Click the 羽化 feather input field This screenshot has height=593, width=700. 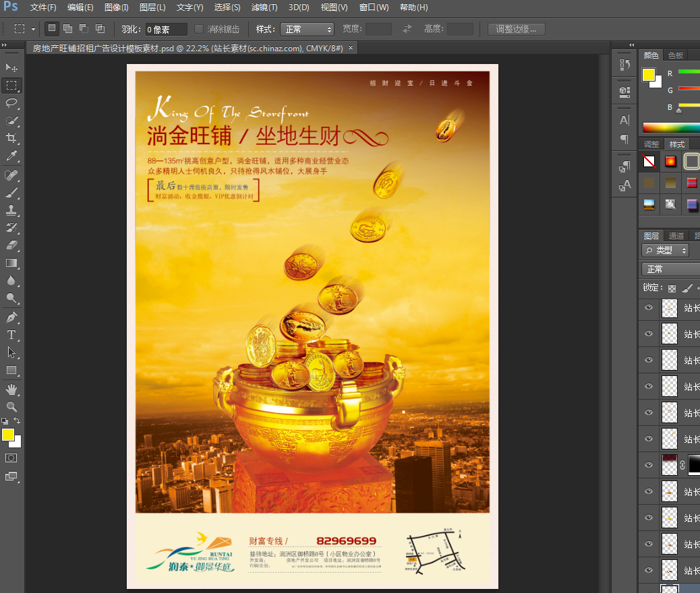[x=167, y=29]
